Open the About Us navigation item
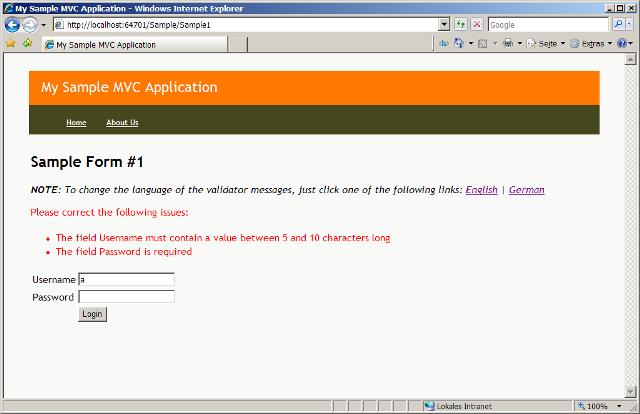640x414 pixels. click(x=122, y=122)
